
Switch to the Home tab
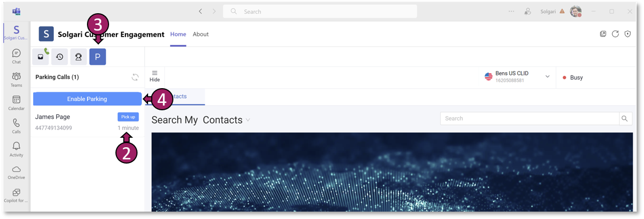point(178,34)
